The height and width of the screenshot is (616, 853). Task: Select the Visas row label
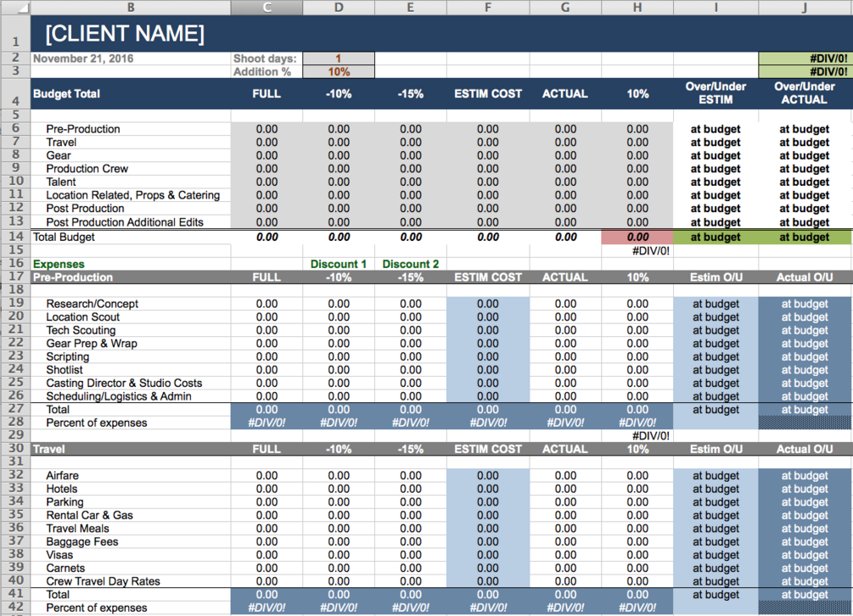pyautogui.click(x=59, y=555)
